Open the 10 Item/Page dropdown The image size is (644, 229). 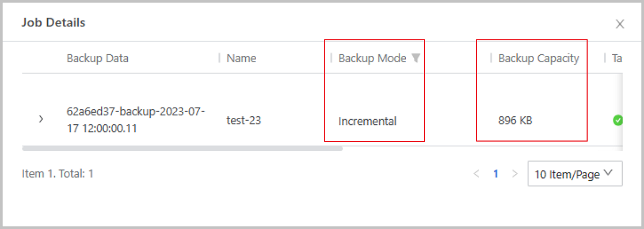tap(575, 174)
